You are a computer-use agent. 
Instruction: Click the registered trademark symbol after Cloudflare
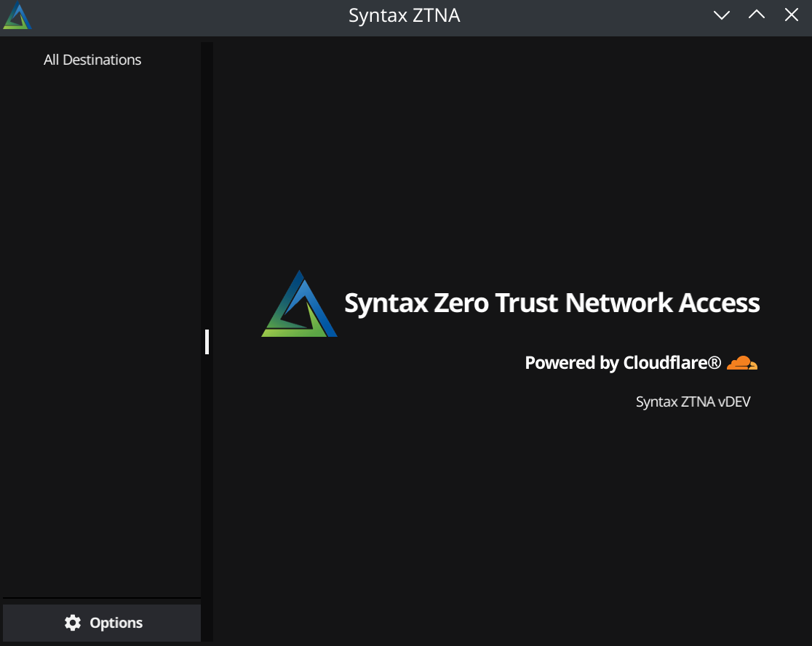pos(715,362)
